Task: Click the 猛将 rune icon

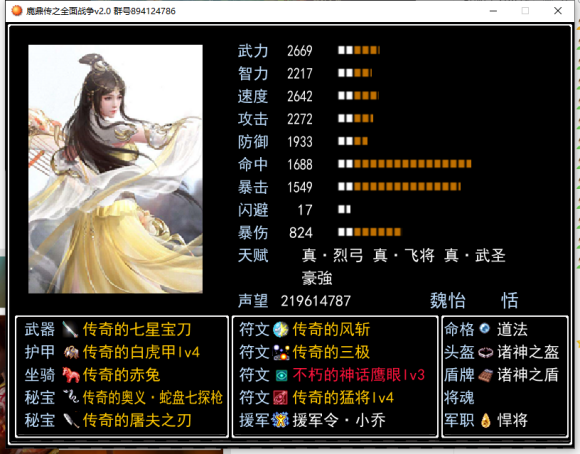Action: click(281, 398)
